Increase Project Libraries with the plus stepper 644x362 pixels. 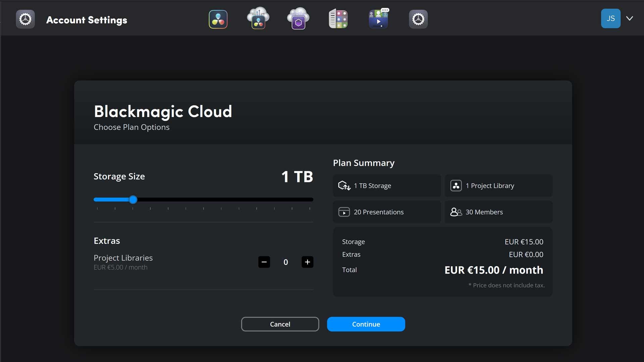307,262
